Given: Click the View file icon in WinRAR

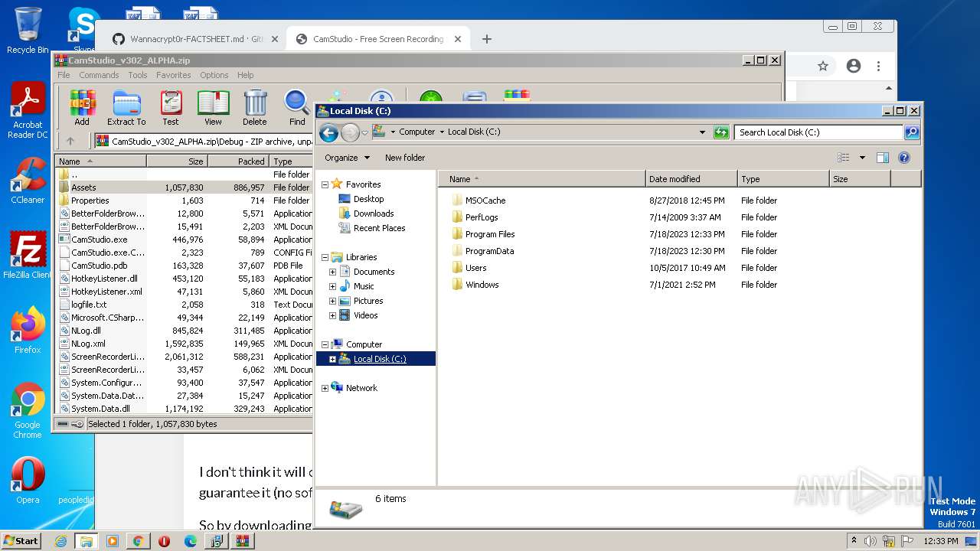Looking at the screenshot, I should coord(213,107).
